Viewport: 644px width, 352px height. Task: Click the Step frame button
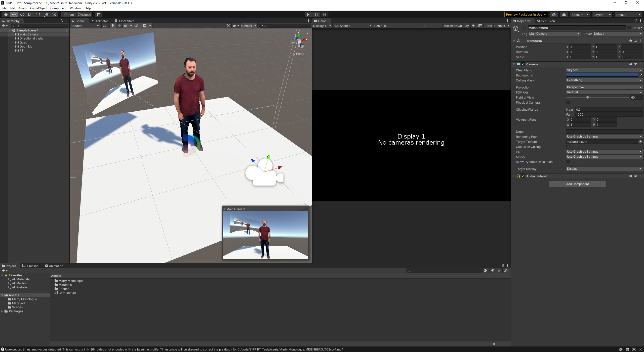pyautogui.click(x=324, y=15)
